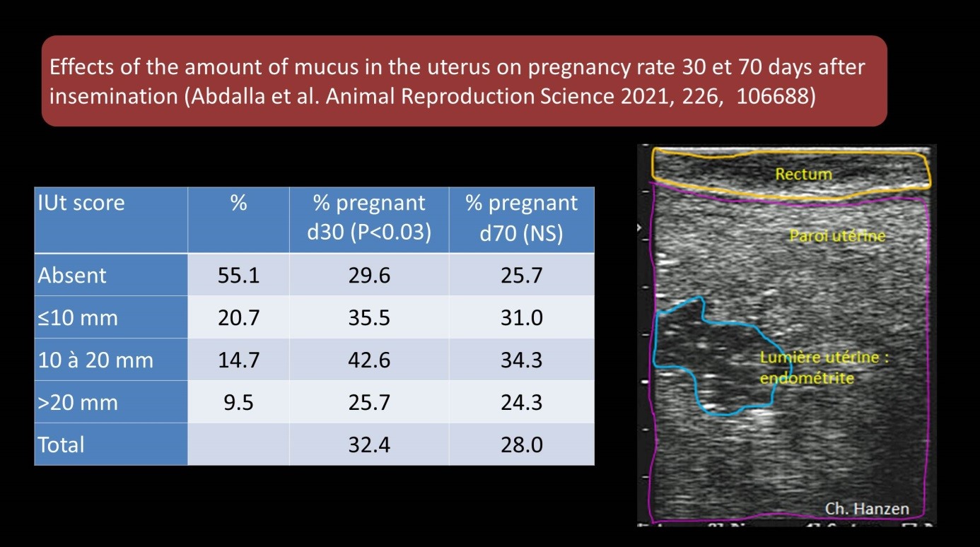Click the Rectum label on the ultrasound
This screenshot has width=980, height=547.
(804, 173)
